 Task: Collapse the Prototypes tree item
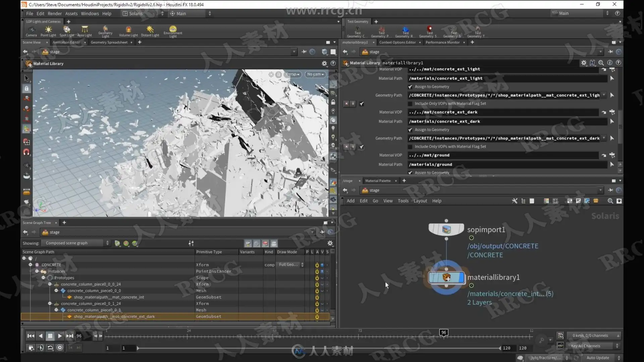pyautogui.click(x=43, y=278)
